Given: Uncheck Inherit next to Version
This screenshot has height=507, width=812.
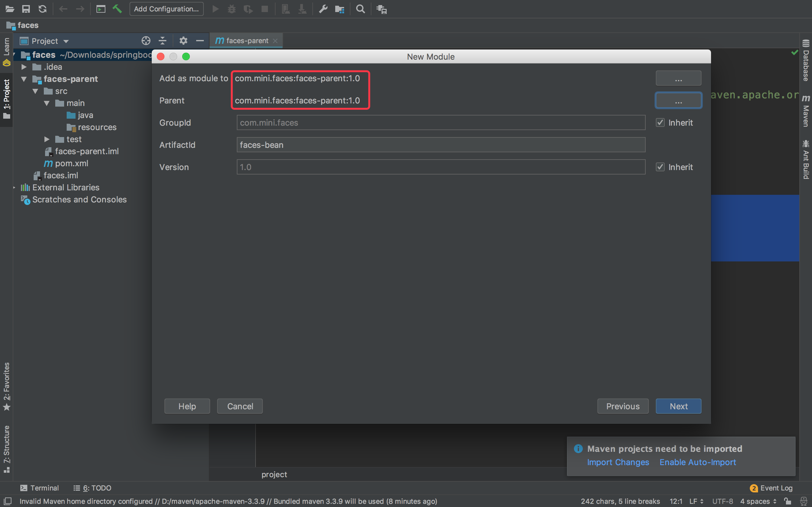Looking at the screenshot, I should 660,167.
